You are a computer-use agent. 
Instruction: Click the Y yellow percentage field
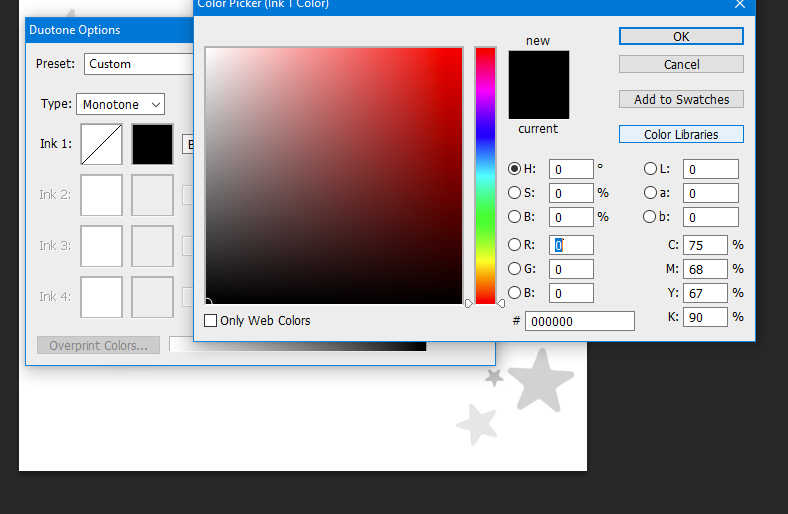click(x=705, y=293)
